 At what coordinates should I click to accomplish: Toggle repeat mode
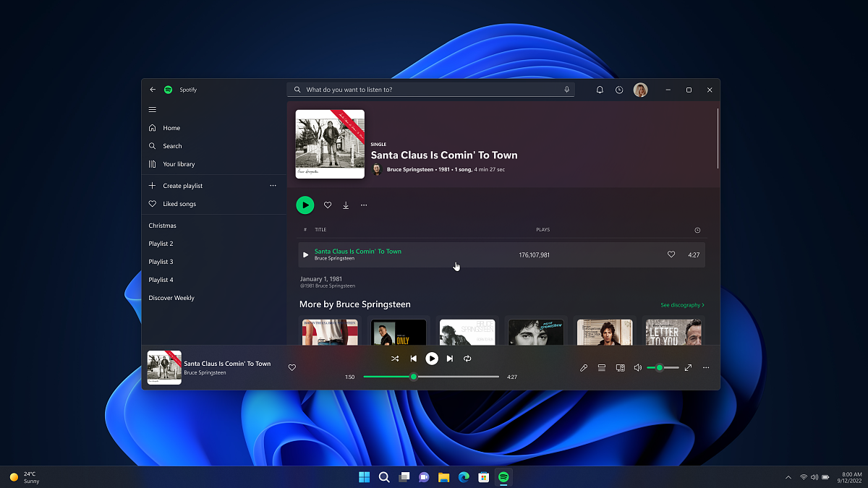(468, 359)
